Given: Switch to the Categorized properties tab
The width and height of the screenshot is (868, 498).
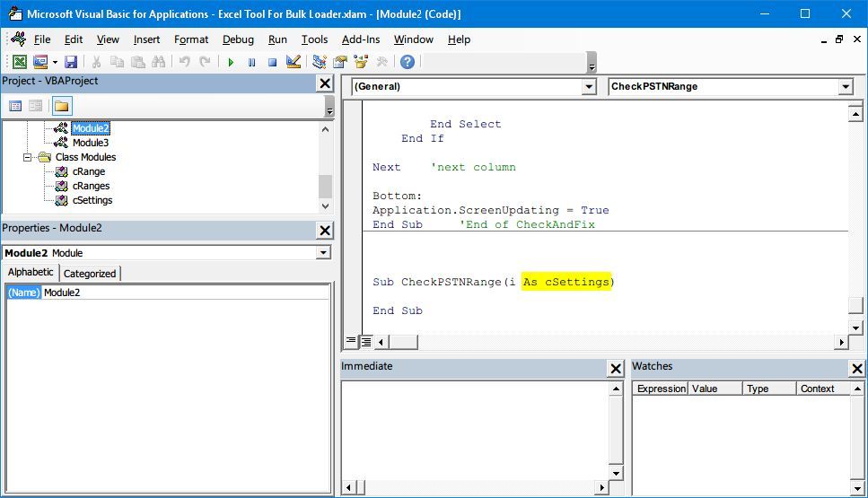Looking at the screenshot, I should coord(90,274).
